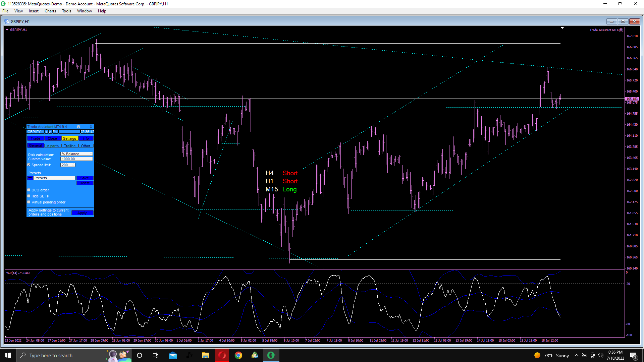The image size is (644, 362).
Task: Enable the OCO order checkbox
Action: pyautogui.click(x=29, y=190)
